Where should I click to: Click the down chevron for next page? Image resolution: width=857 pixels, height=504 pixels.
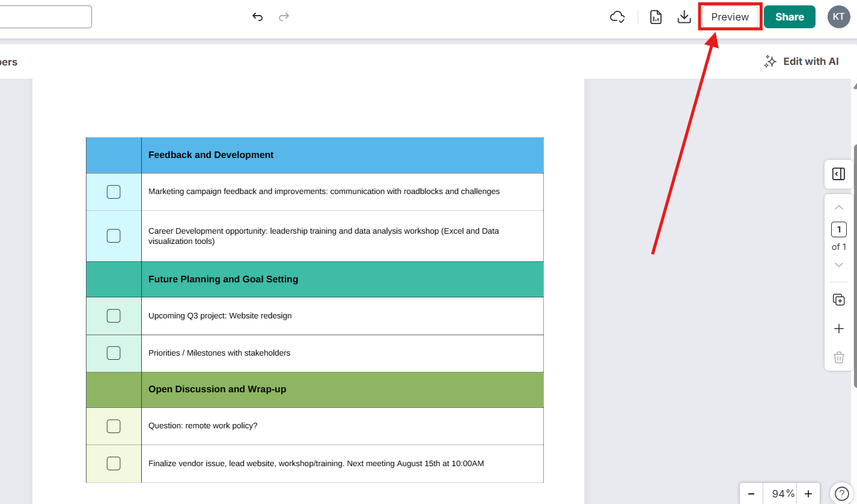click(838, 264)
